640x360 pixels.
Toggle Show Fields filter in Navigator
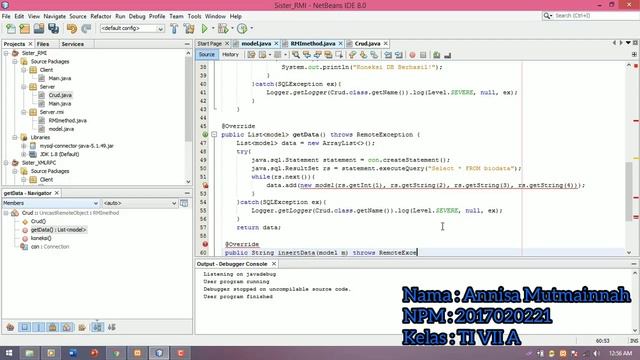click(x=24, y=327)
